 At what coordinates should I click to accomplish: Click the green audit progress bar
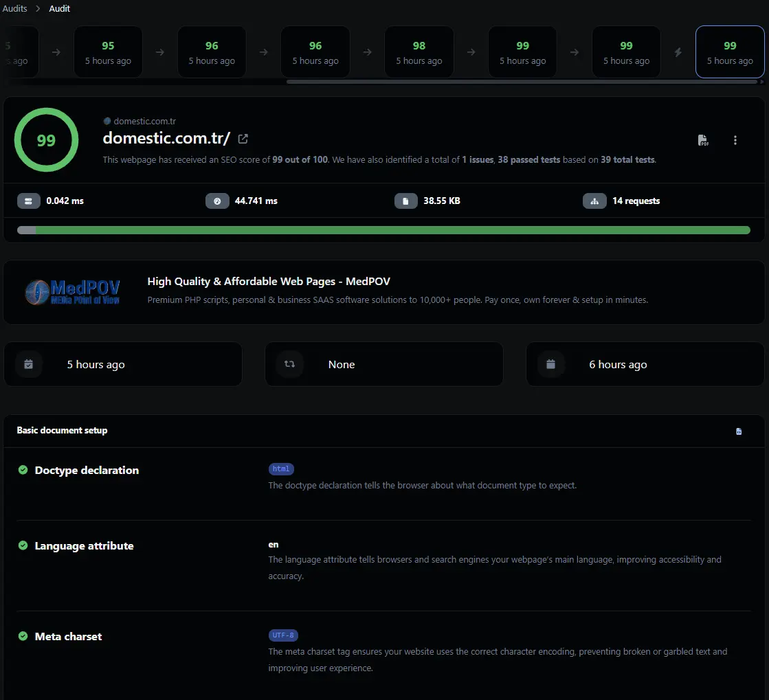pyautogui.click(x=385, y=230)
